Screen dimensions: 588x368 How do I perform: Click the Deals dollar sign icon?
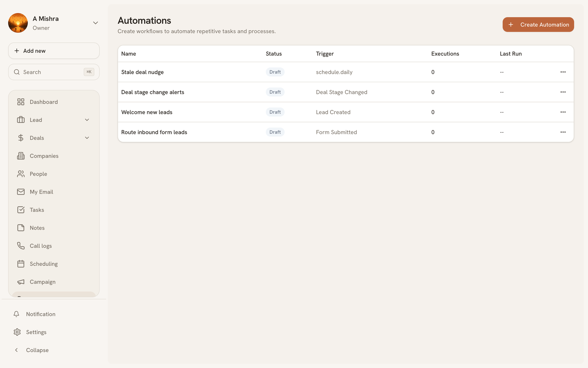(x=21, y=138)
